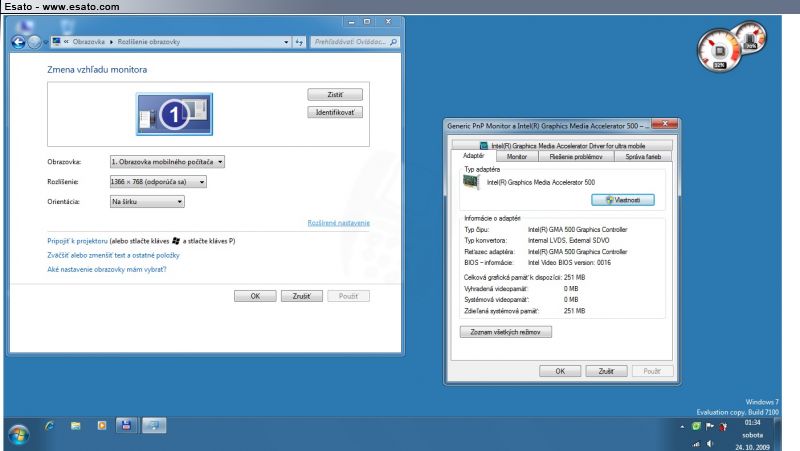Click the Zmena vzhľadu monitora heading

point(97,69)
